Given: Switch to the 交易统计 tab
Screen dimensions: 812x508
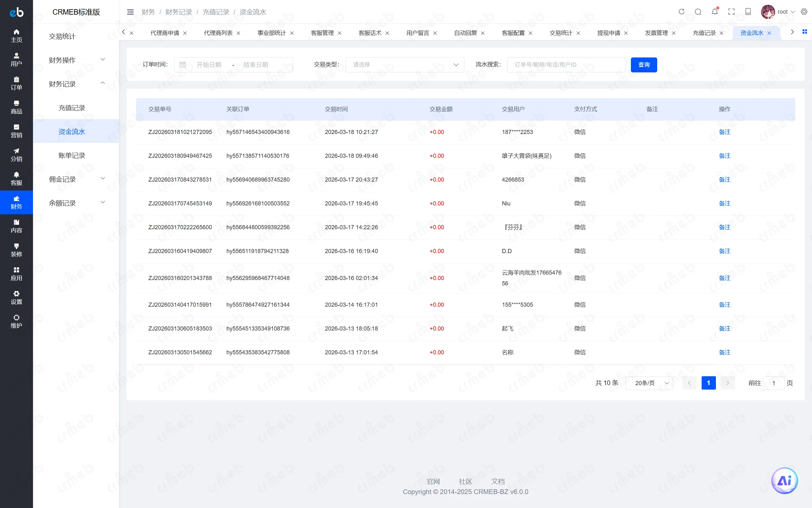Looking at the screenshot, I should pos(561,33).
